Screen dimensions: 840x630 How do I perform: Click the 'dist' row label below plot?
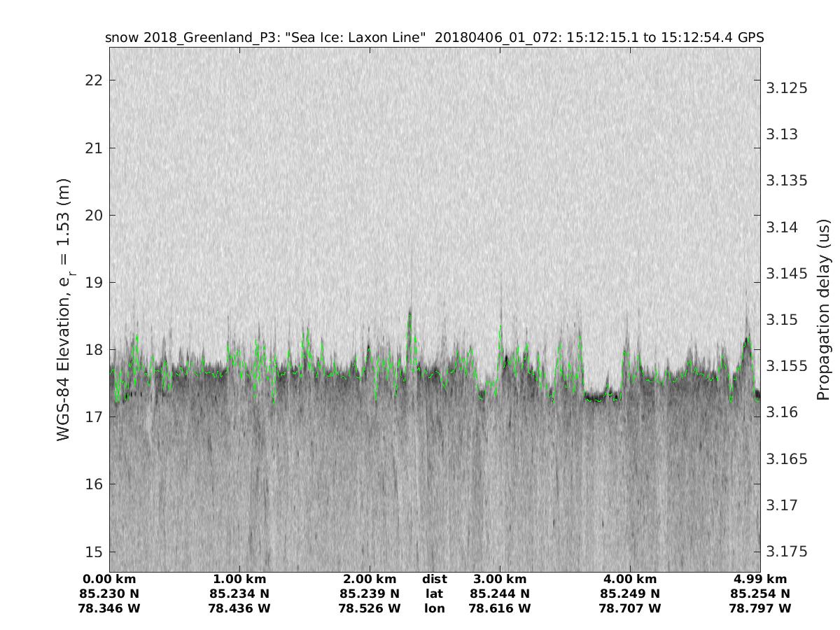[x=434, y=579]
